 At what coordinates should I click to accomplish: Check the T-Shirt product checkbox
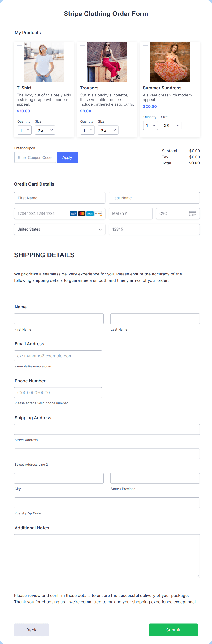19,48
